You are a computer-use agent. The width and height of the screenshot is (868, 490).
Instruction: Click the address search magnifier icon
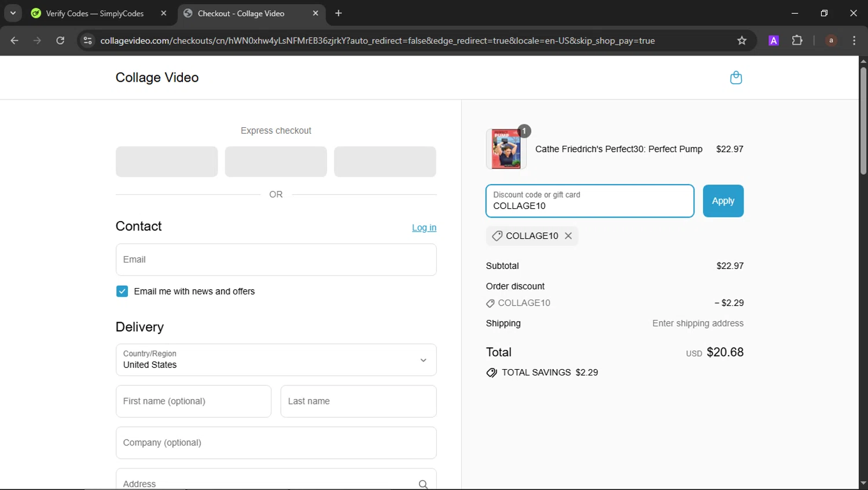click(x=423, y=484)
